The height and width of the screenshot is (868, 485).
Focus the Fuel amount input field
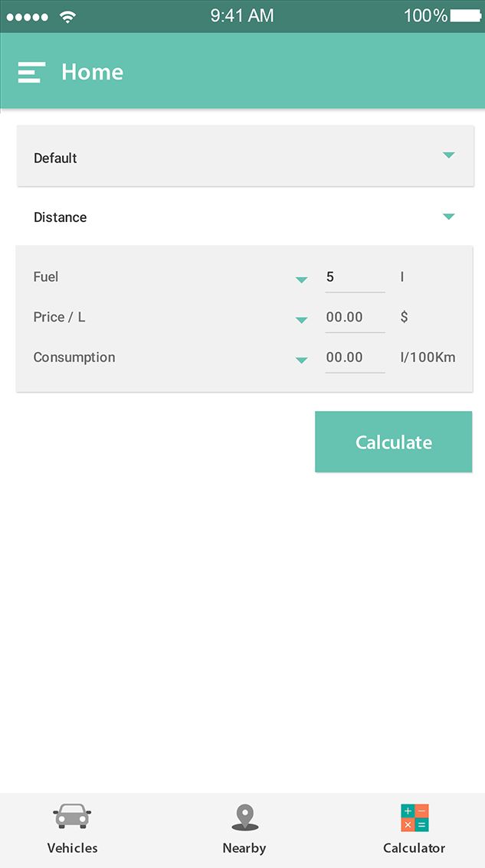[355, 277]
